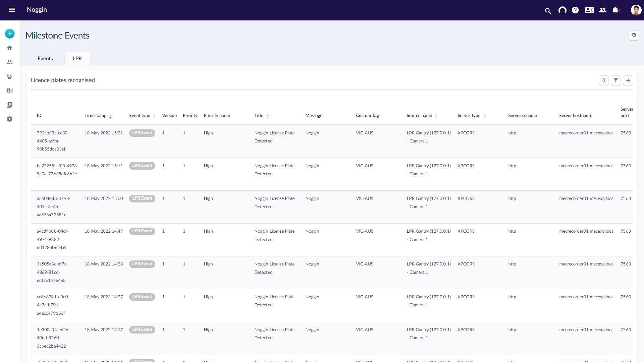Open the sidebar library pages icon

10,105
